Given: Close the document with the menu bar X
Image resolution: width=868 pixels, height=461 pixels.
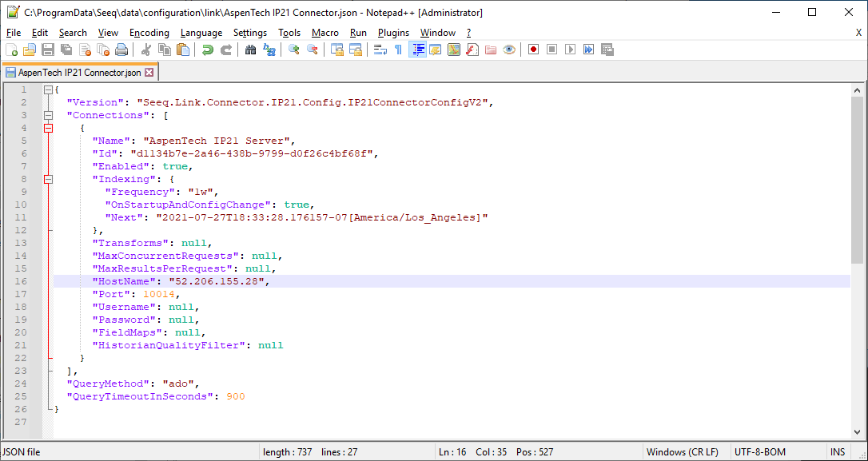Looking at the screenshot, I should coord(858,33).
